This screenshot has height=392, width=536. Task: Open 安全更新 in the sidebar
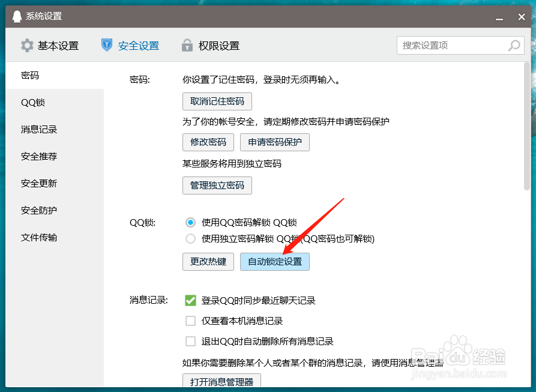click(x=55, y=184)
